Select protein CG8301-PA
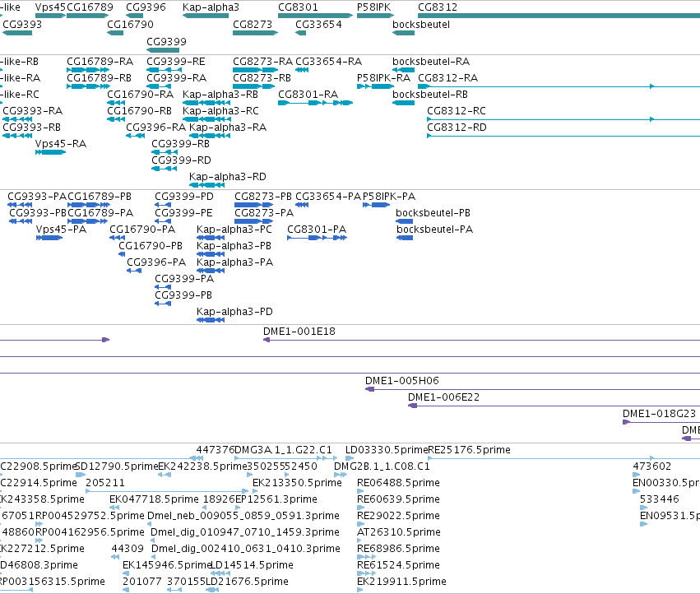 pos(317,238)
